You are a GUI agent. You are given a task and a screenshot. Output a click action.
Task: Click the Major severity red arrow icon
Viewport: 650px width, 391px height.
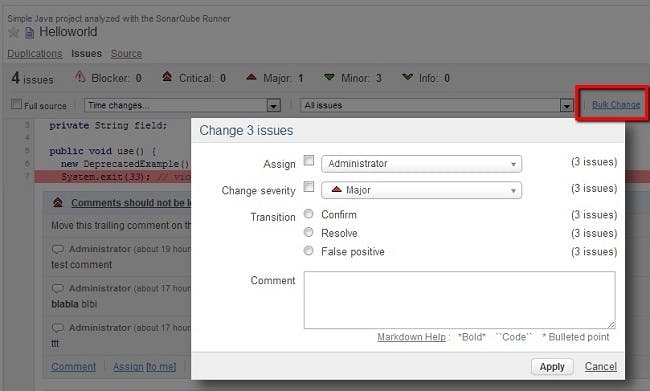pyautogui.click(x=251, y=77)
